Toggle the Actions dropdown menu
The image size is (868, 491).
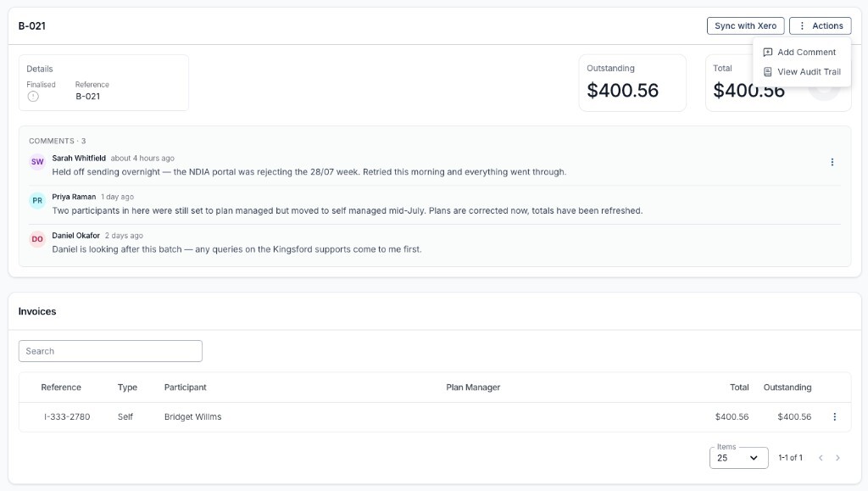tap(821, 26)
